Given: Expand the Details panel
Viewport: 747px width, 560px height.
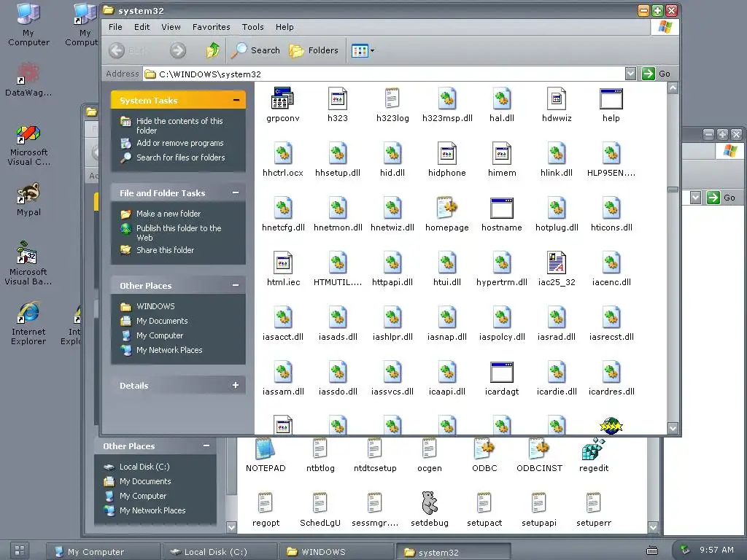Looking at the screenshot, I should point(236,385).
